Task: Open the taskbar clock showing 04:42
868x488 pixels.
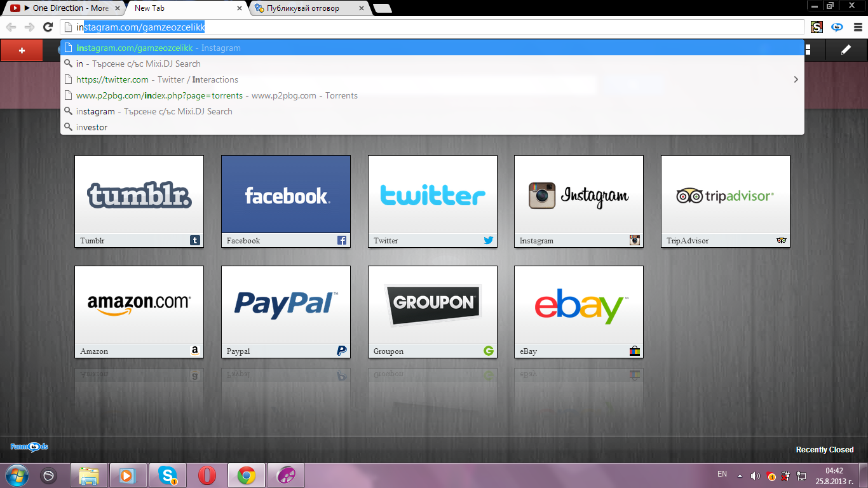Action: 834,476
